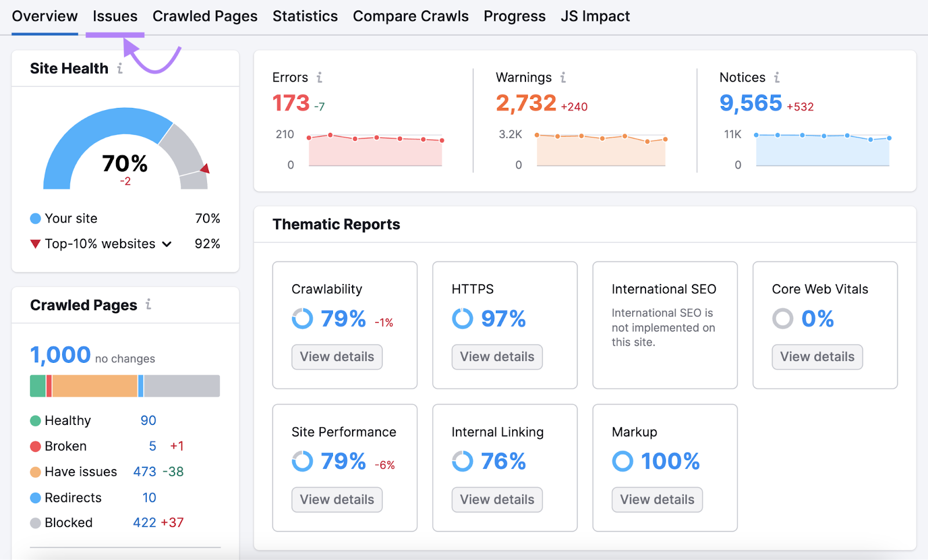Click the Notices info icon
The width and height of the screenshot is (928, 560).
pos(777,77)
